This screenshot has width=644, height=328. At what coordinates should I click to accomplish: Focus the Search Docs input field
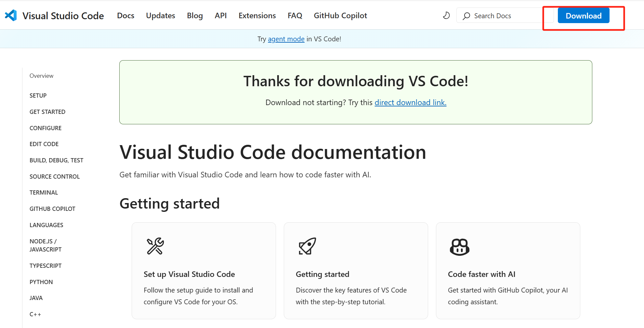click(505, 16)
